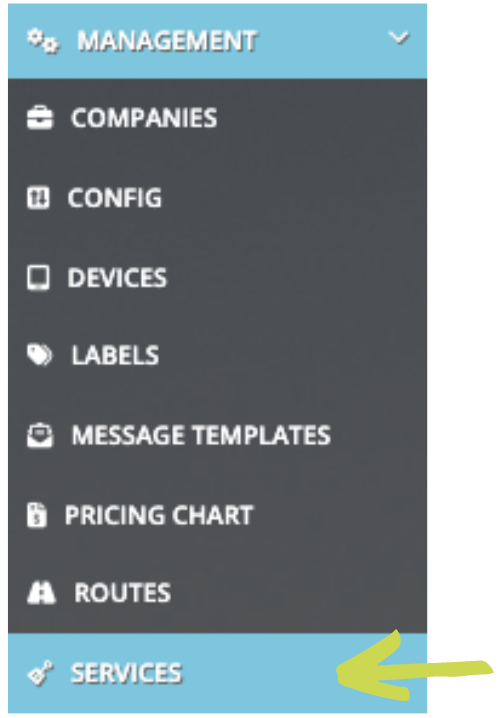Click the Management title text
Viewport: 502px width, 718px height.
pos(167,41)
